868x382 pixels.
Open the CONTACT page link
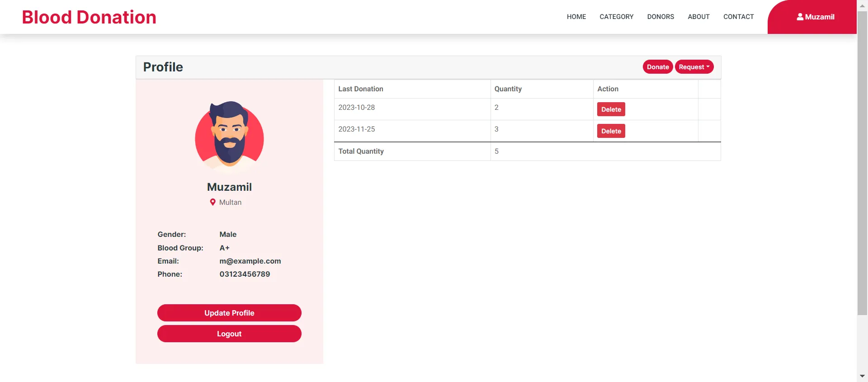pyautogui.click(x=738, y=17)
